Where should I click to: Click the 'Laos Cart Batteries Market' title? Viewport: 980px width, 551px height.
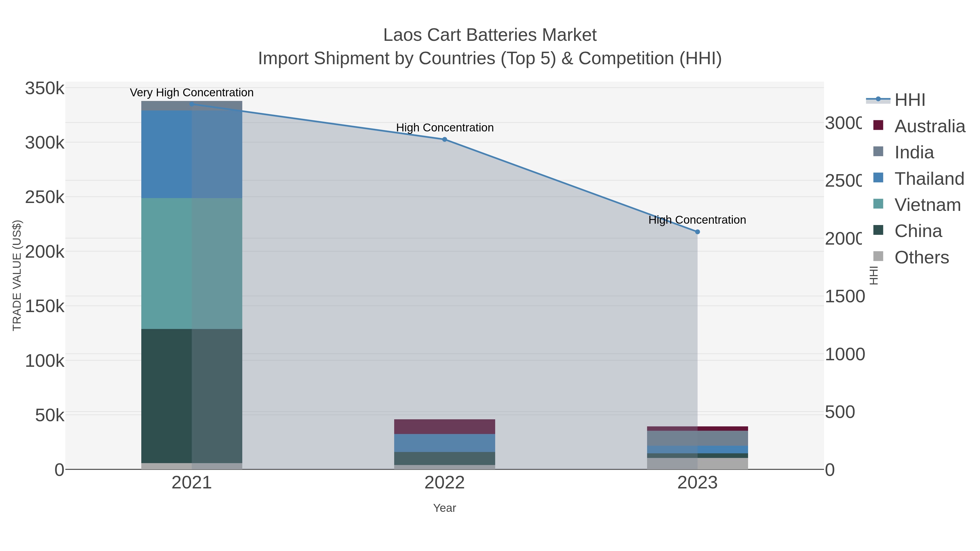490,35
